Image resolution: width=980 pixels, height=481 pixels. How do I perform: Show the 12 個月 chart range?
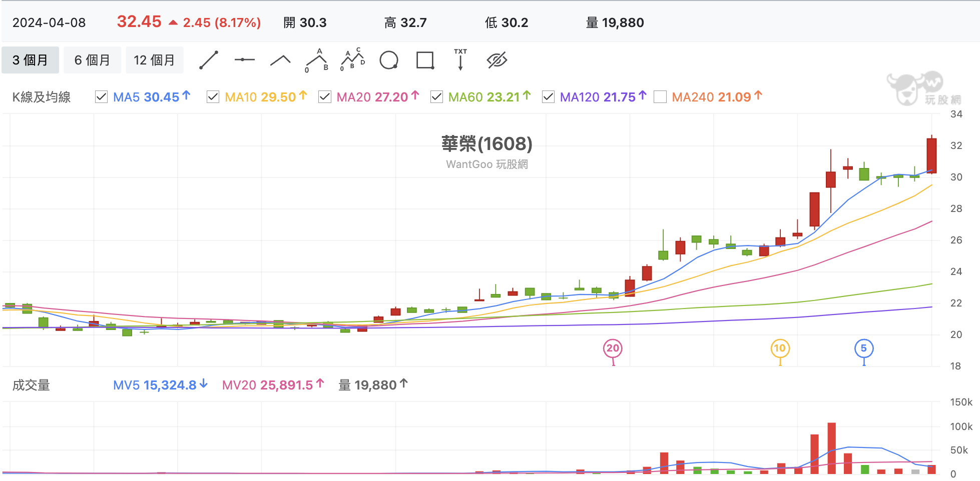(154, 60)
